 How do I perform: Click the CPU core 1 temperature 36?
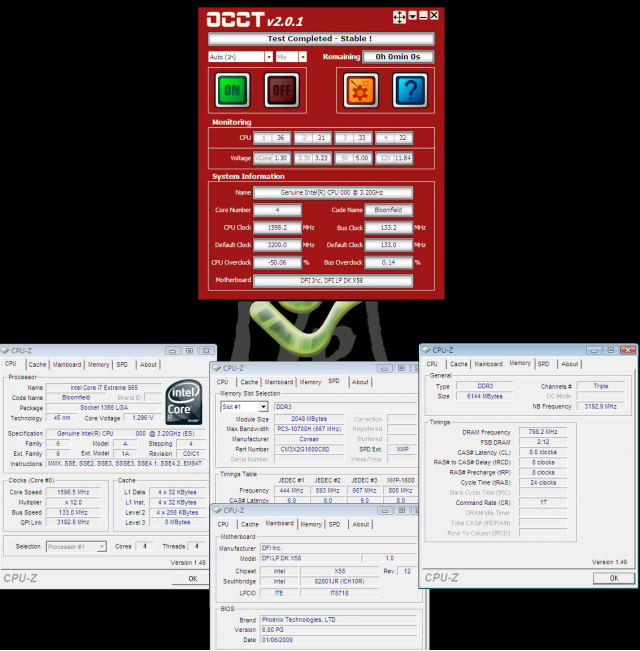[281, 138]
